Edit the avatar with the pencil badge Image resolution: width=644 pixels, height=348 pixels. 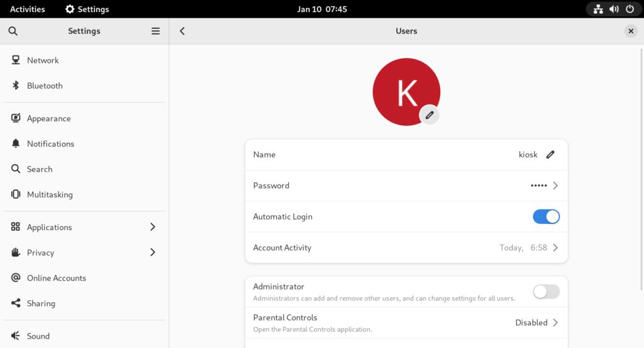(x=430, y=115)
